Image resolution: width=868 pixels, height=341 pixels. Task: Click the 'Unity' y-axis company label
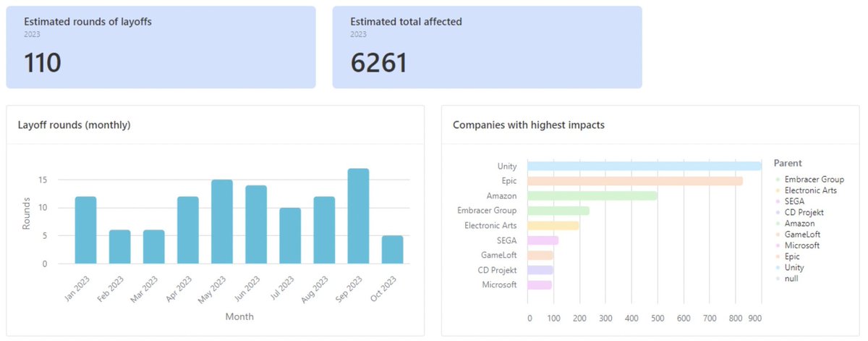(507, 166)
